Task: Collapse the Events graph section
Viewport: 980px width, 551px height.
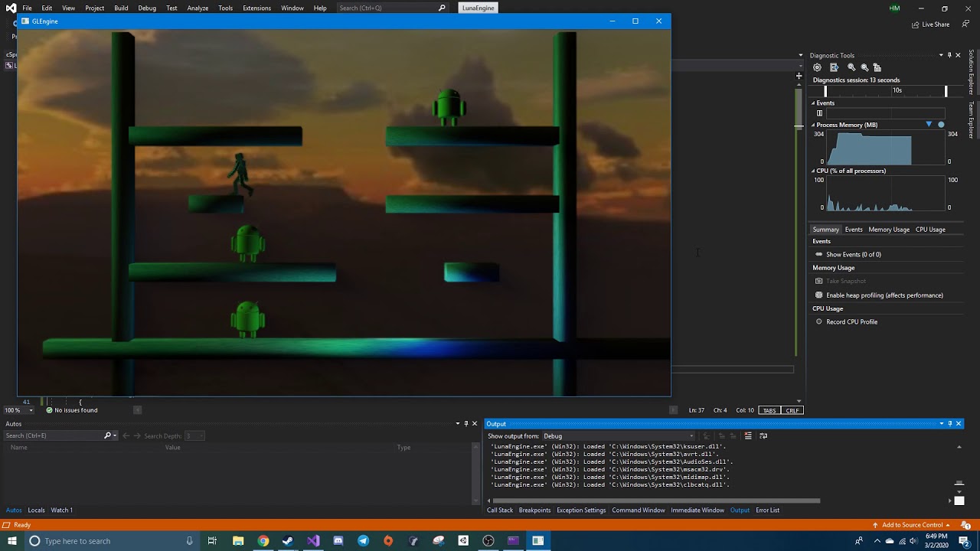Action: tap(814, 103)
